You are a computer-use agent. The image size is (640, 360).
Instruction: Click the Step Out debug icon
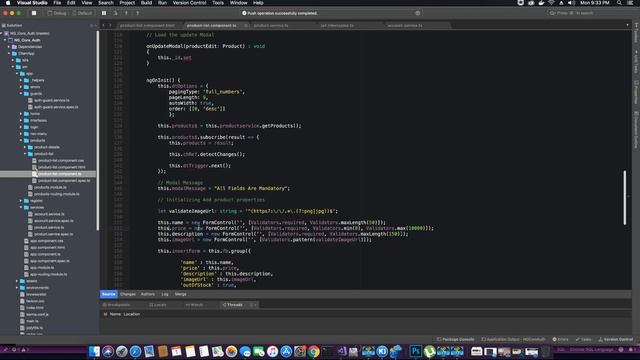[138, 13]
